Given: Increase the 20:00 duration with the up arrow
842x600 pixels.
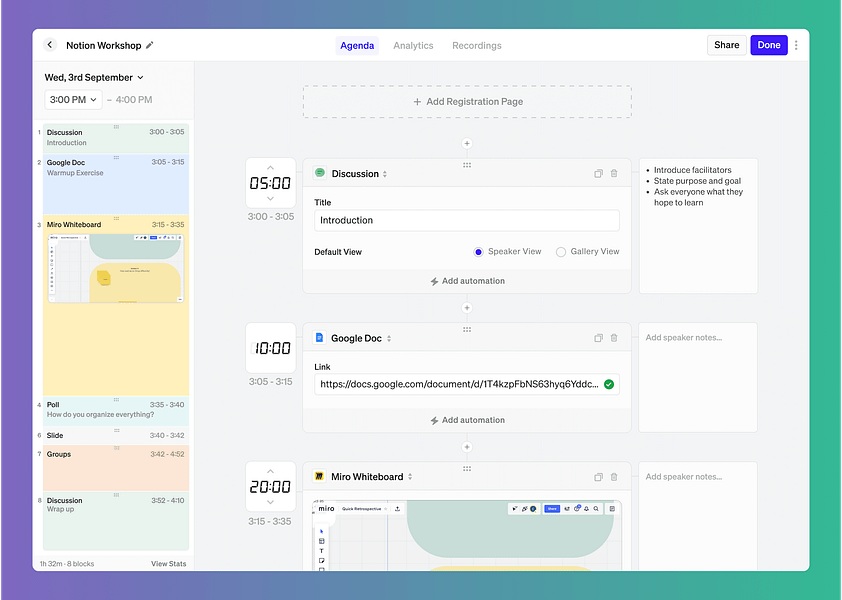Looking at the screenshot, I should (270, 471).
